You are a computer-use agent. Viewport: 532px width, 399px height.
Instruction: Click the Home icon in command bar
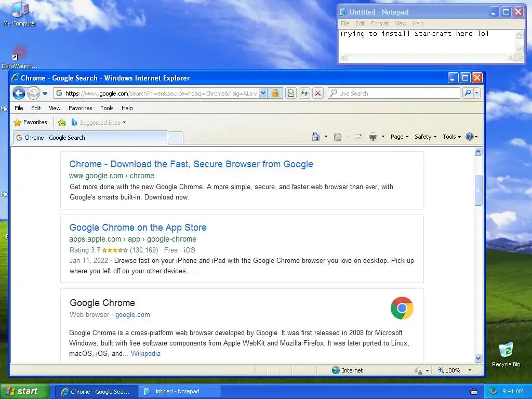(315, 137)
